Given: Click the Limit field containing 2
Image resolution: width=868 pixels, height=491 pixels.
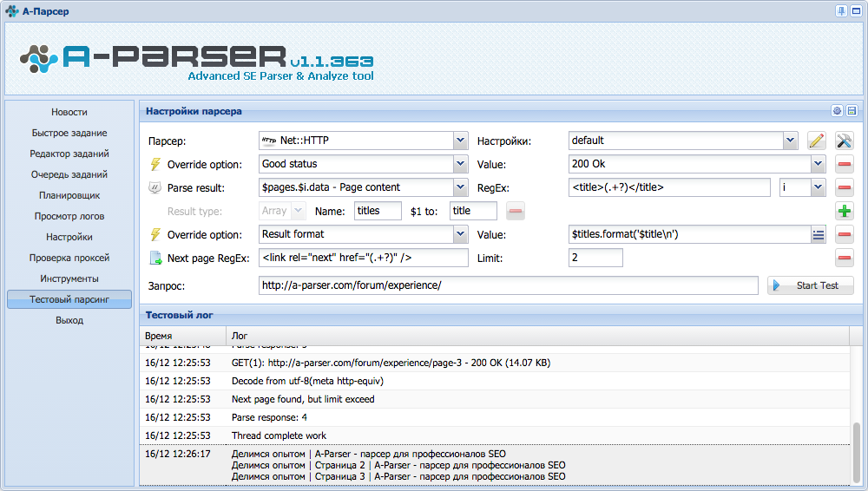Looking at the screenshot, I should click(x=595, y=258).
